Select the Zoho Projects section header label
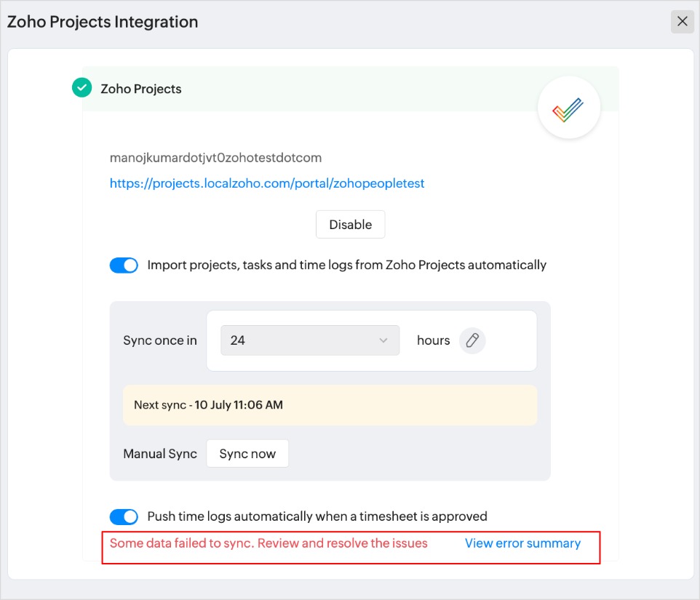The width and height of the screenshot is (700, 600). pos(141,89)
